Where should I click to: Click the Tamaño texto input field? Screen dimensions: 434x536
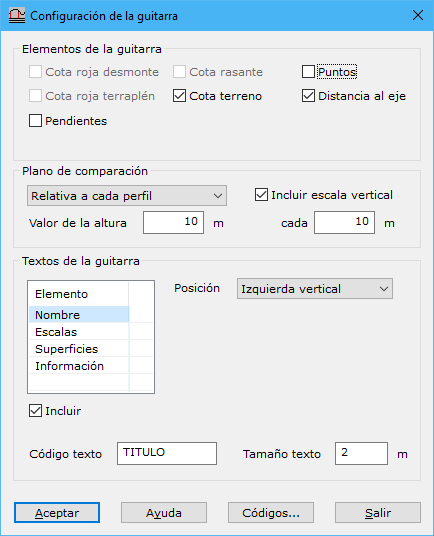pyautogui.click(x=361, y=453)
